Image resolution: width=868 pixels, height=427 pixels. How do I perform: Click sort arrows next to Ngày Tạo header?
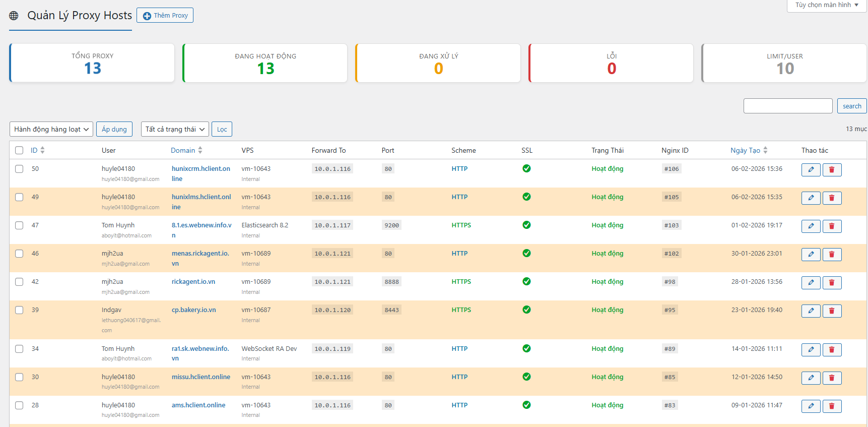coord(765,150)
